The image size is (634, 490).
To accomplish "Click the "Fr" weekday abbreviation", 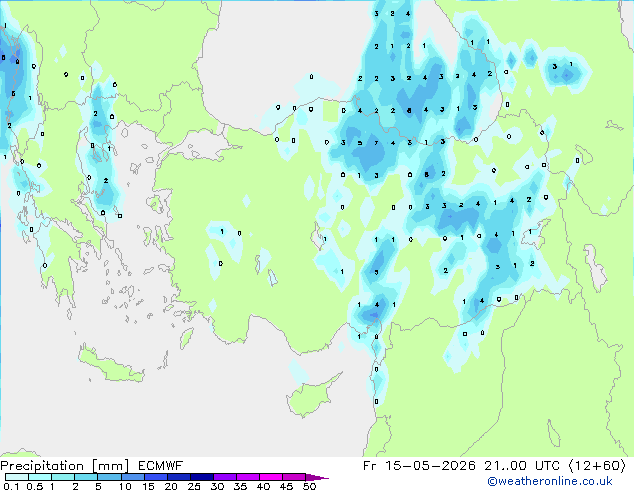I will pyautogui.click(x=369, y=466).
